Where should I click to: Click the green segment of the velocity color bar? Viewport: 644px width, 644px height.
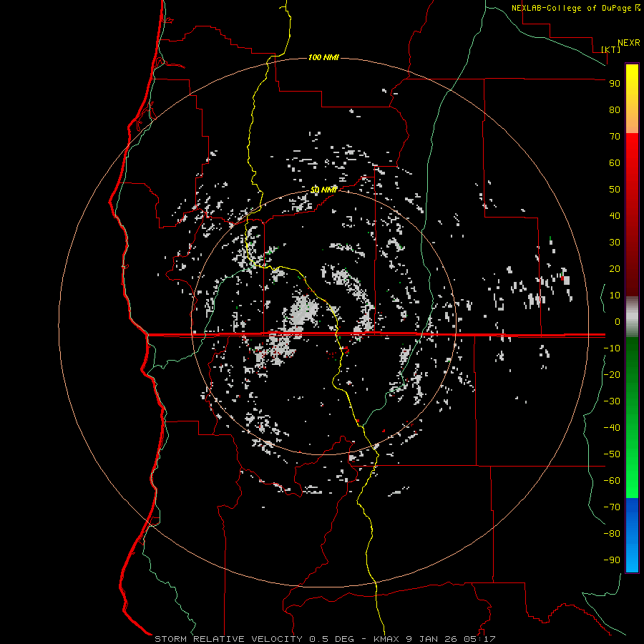click(632, 417)
